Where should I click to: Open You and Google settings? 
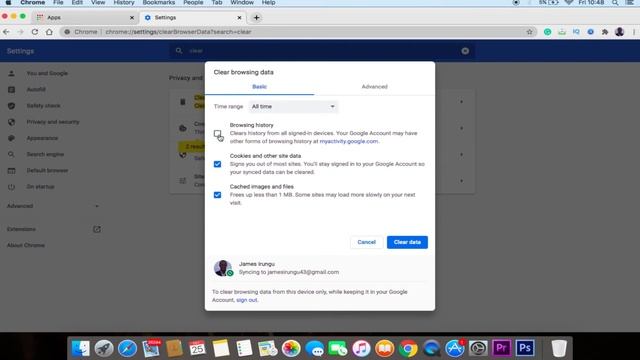47,73
